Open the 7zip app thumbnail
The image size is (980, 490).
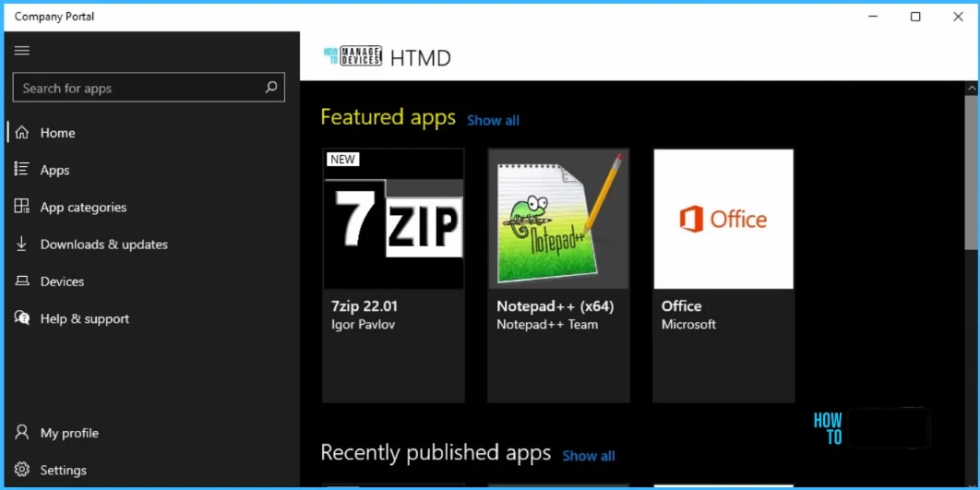(394, 219)
